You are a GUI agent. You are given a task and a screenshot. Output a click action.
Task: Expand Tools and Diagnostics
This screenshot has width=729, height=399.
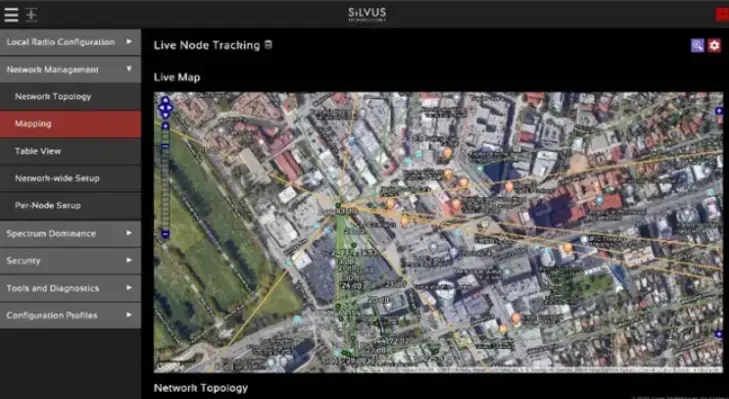[x=70, y=288]
